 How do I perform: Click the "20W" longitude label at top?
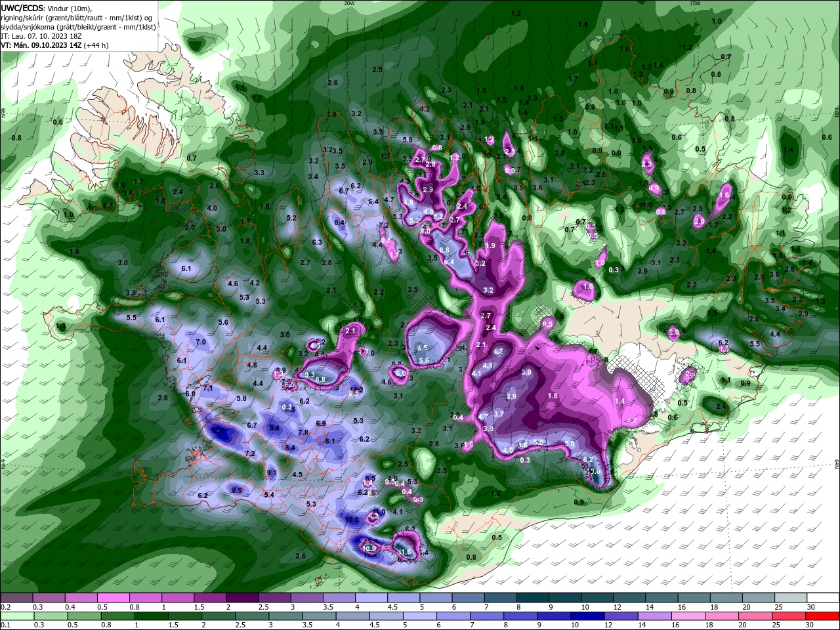[x=349, y=3]
